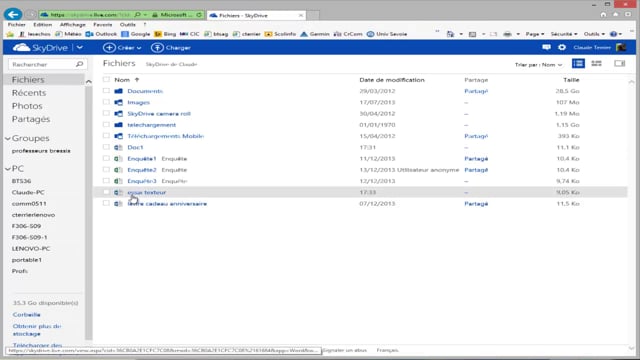Click the Word icon beside Doc1
The height and width of the screenshot is (360, 640).
[x=118, y=147]
